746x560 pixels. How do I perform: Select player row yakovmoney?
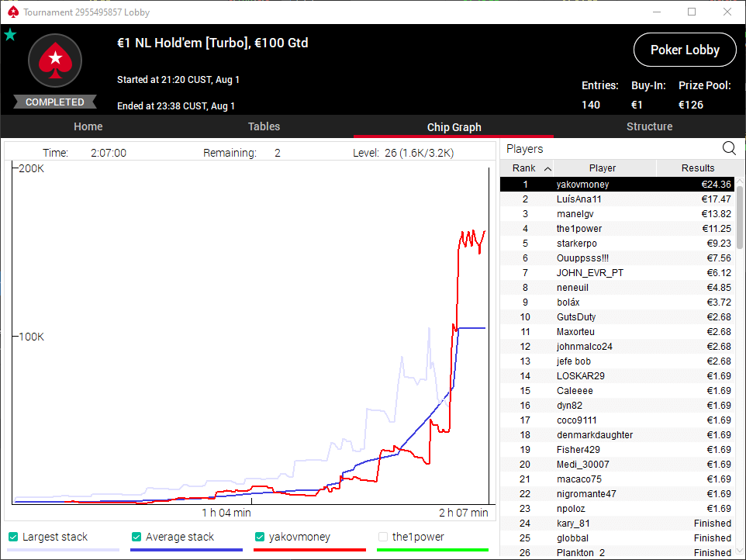(617, 184)
